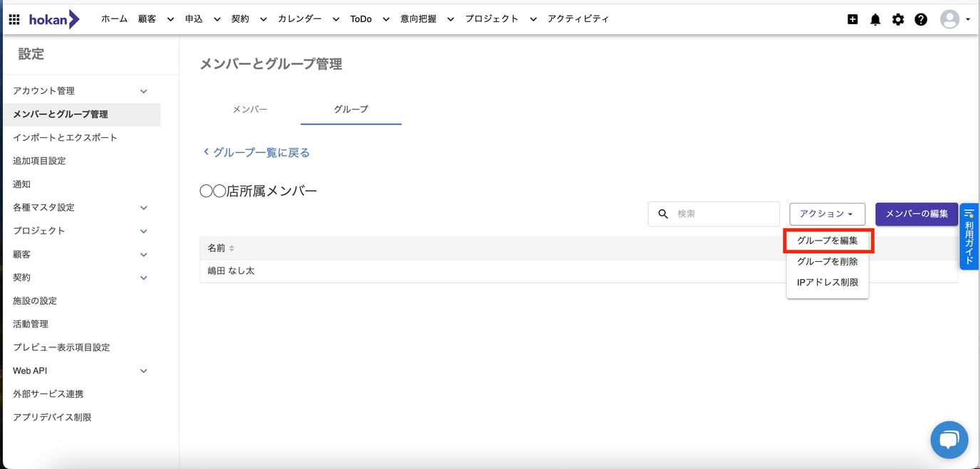Screen dimensions: 980x469
Task: Expand the 各種マスタ設定 section
Action: coord(143,208)
